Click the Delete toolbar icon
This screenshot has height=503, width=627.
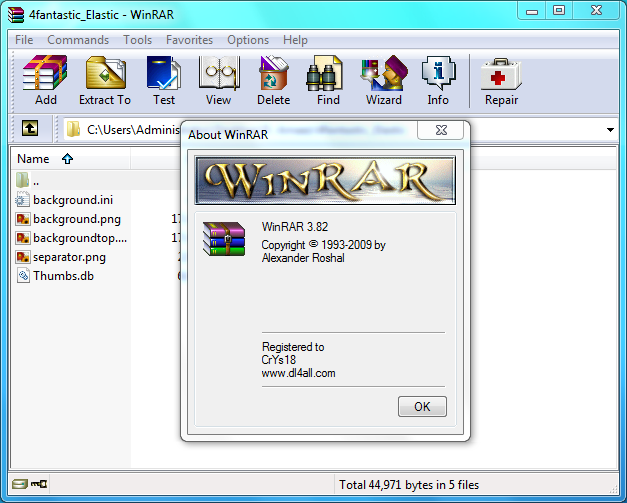[274, 80]
